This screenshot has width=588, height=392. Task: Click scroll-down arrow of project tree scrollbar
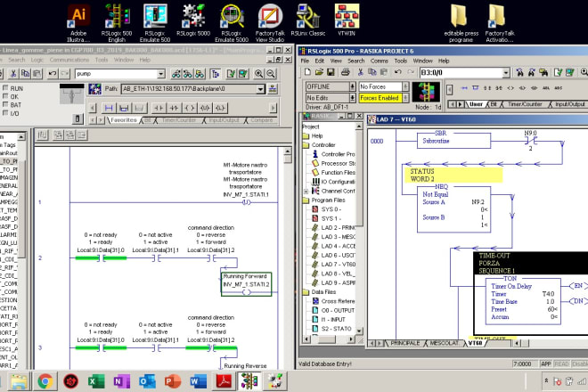click(x=359, y=331)
